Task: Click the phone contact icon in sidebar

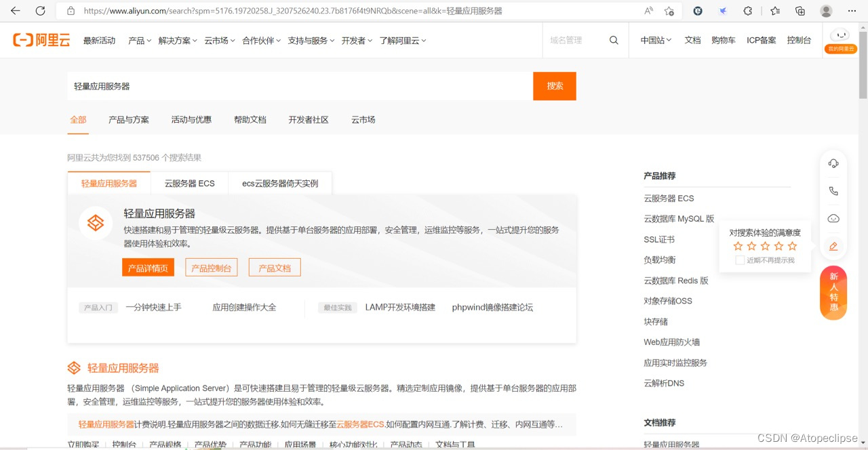Action: pos(833,191)
